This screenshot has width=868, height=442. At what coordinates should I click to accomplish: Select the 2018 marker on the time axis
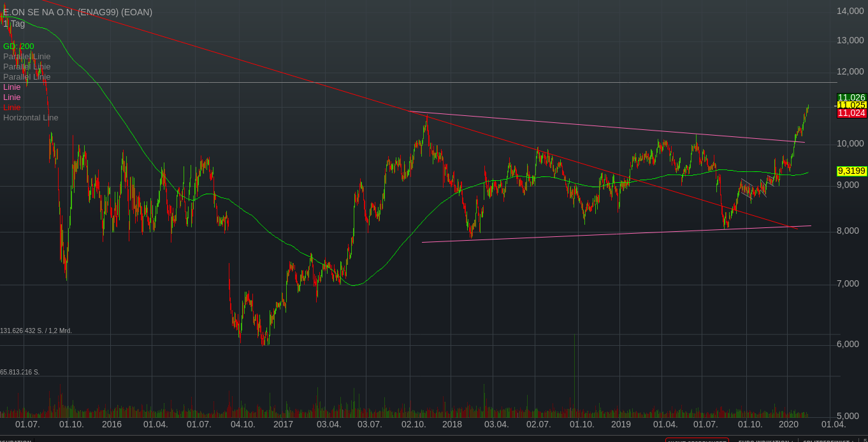point(452,424)
